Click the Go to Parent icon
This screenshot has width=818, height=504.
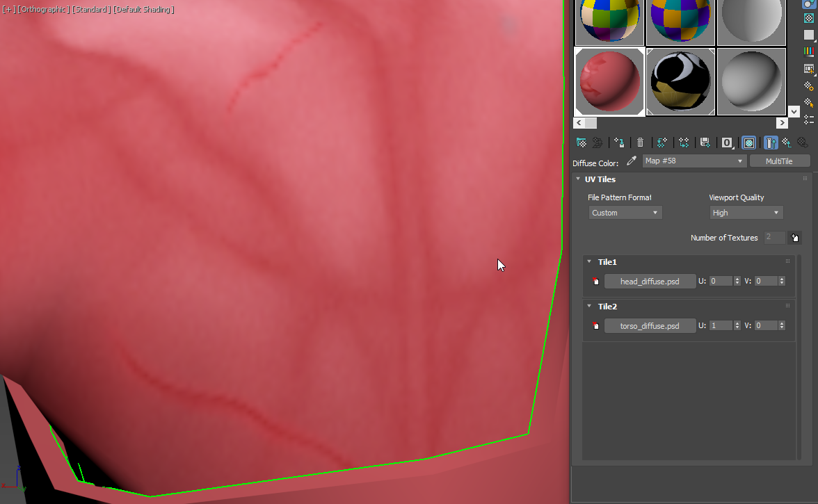point(786,143)
